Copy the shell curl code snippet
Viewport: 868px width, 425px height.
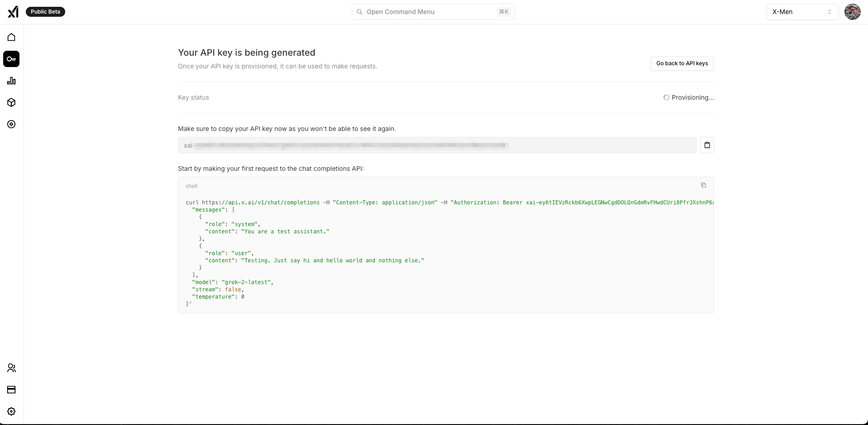703,185
